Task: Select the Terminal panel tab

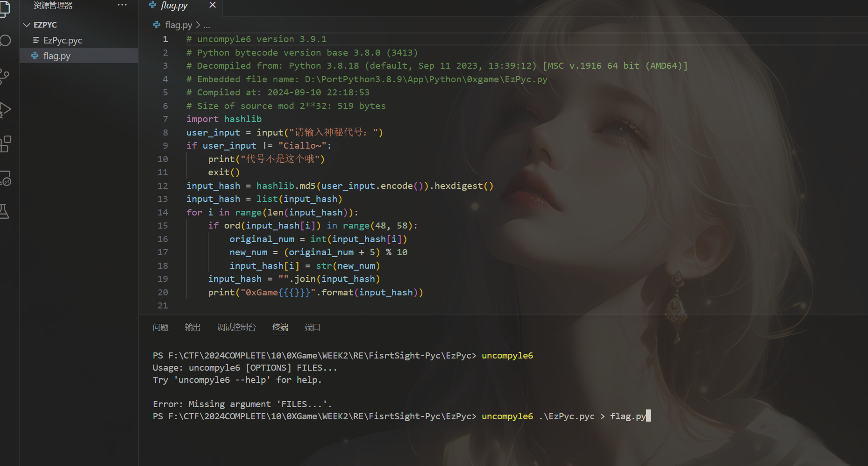Action: 280,327
